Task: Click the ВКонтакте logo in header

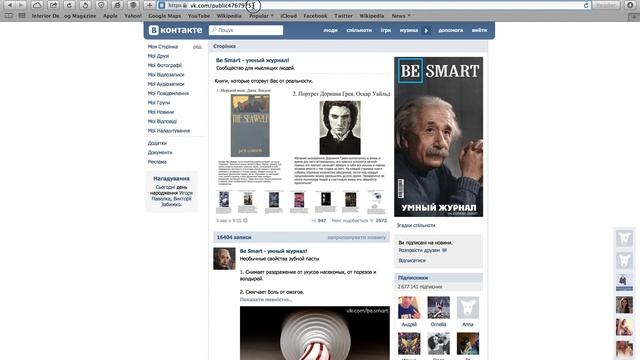Action: 176,30
